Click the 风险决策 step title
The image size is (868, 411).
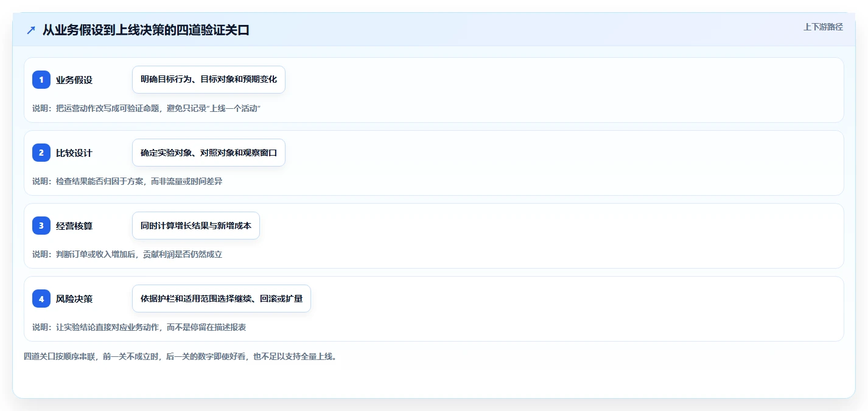[x=74, y=299]
